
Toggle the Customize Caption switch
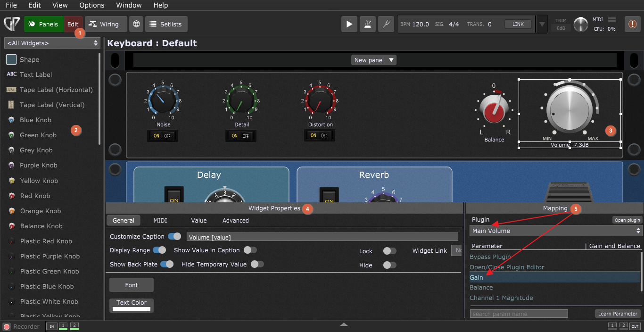point(174,236)
